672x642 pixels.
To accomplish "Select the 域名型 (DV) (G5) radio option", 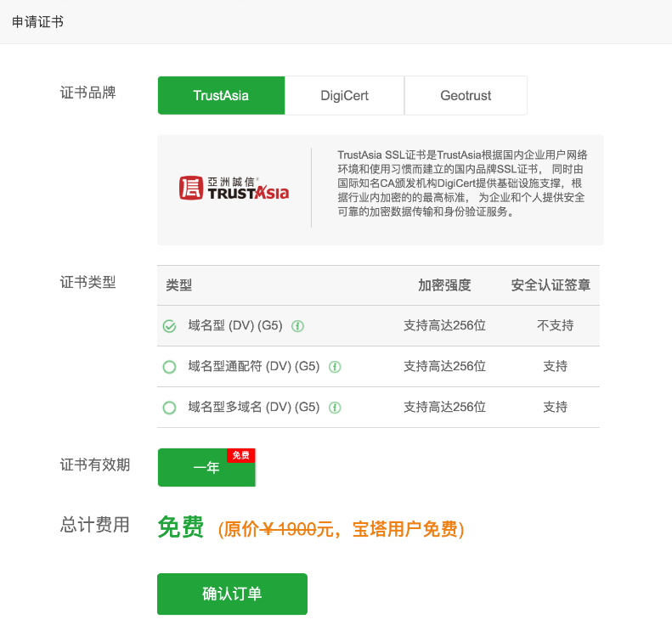I will [x=169, y=326].
